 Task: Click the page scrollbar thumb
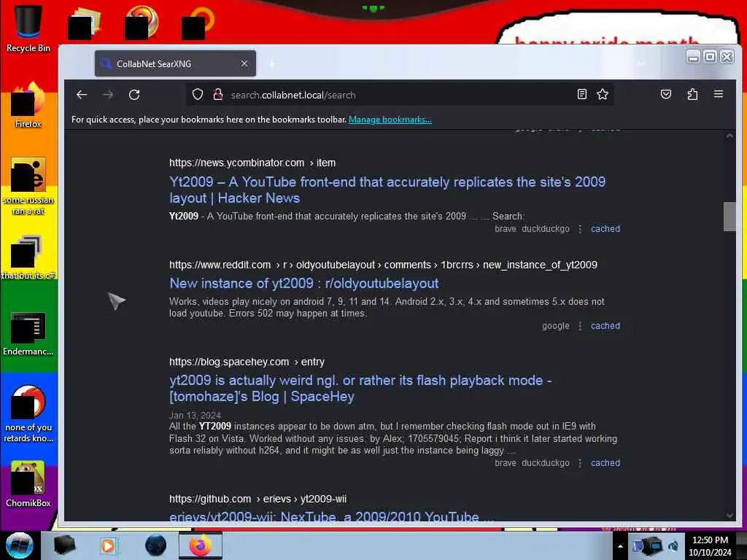click(729, 217)
